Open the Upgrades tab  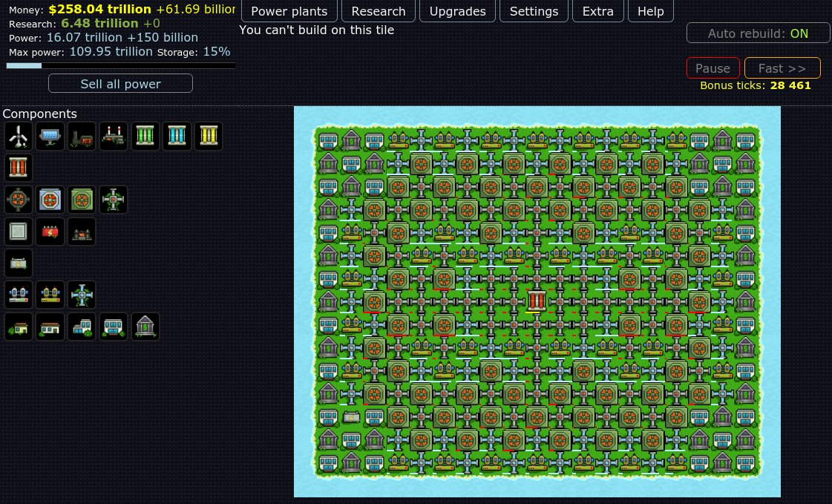pos(457,11)
